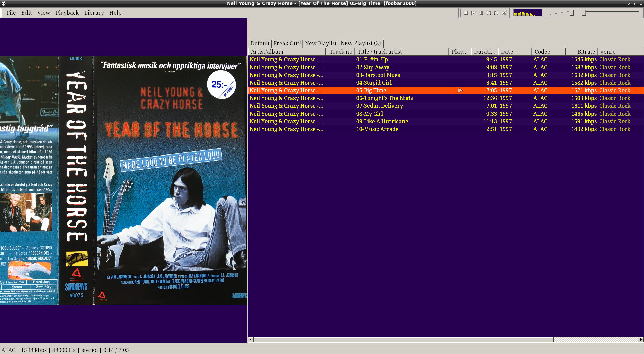Sort by Title / track artist column header
644x354 pixels.
click(x=402, y=52)
